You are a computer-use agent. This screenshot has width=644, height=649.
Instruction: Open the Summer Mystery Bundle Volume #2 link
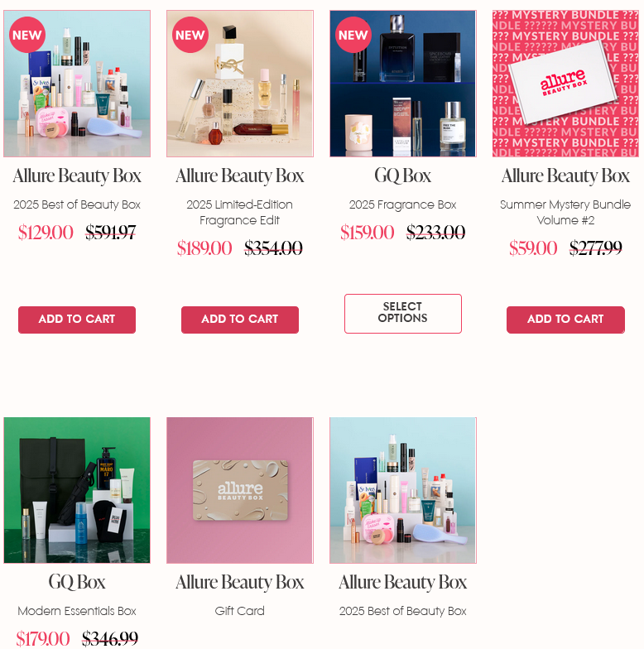[x=565, y=212]
